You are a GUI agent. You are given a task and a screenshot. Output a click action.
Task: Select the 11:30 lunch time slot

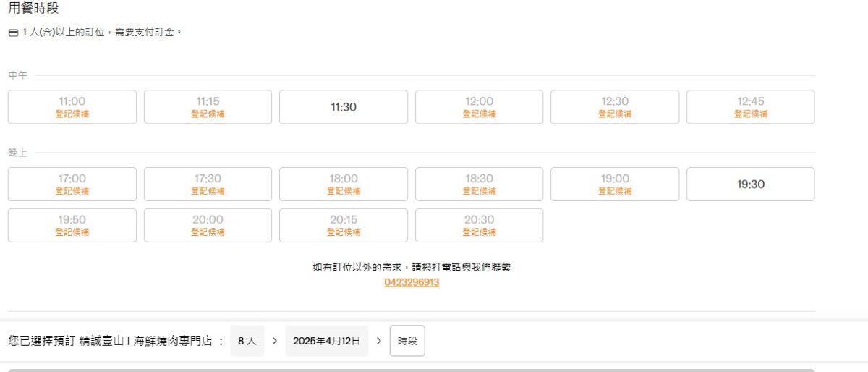(344, 107)
